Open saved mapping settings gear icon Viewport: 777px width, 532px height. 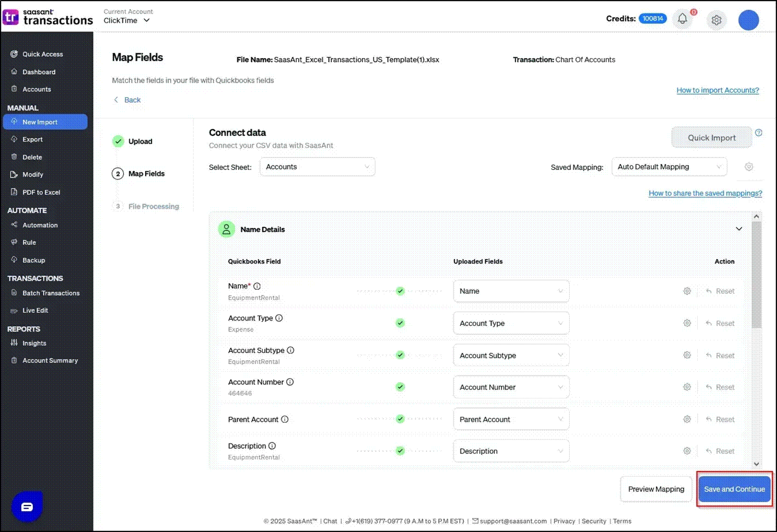coord(749,167)
